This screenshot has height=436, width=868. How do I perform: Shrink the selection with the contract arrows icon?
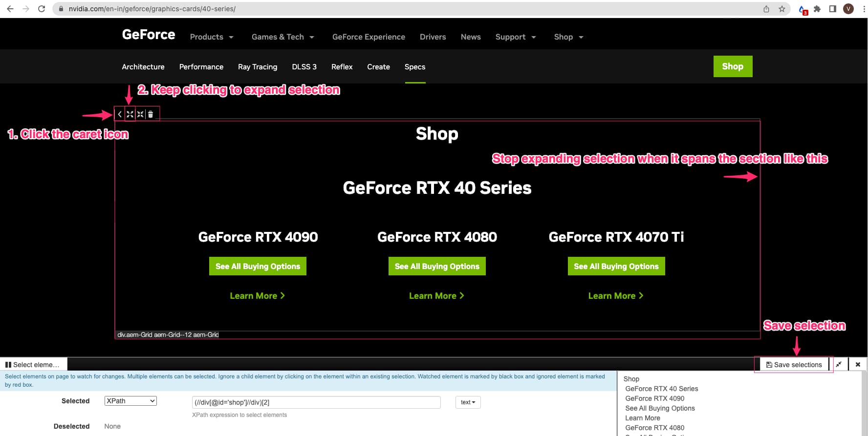(x=140, y=114)
